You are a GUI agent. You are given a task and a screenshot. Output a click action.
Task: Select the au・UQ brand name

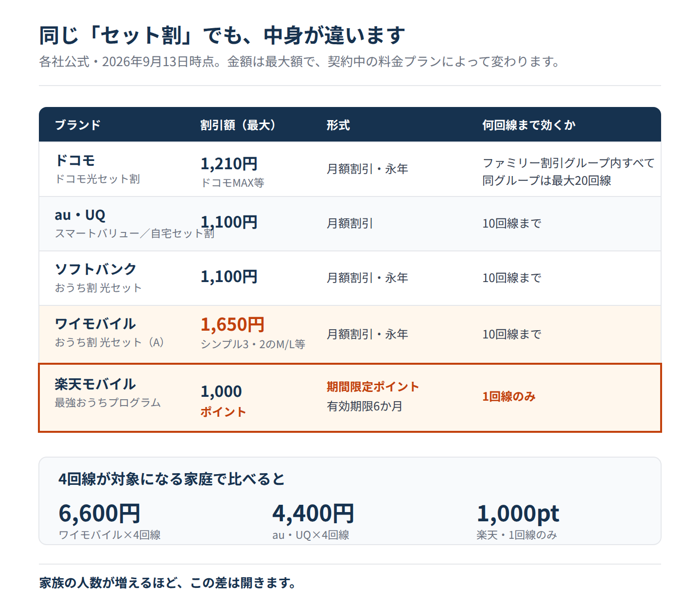80,215
